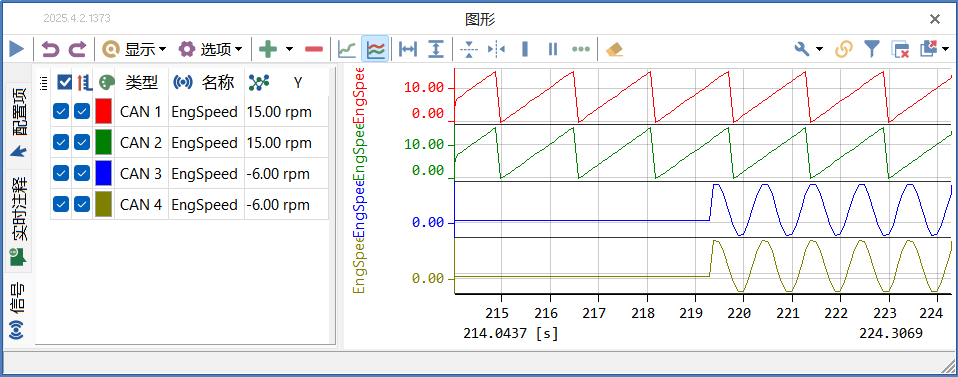Open the 选项 dropdown menu

(211, 49)
